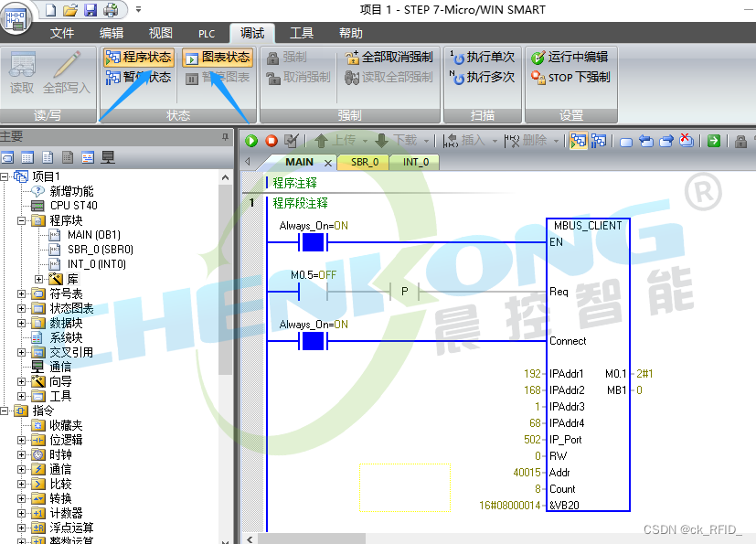Click 执行多次 multiple scans
Viewport: 756px width, 544px height.
pos(482,77)
